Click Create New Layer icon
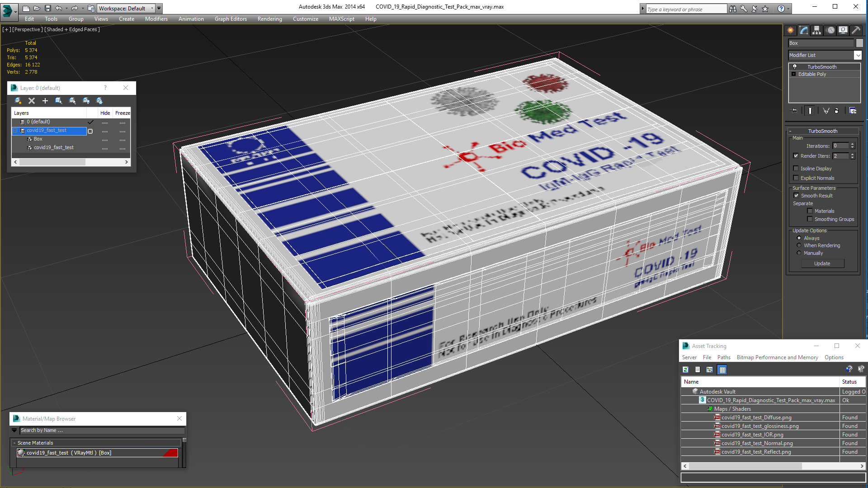 pyautogui.click(x=18, y=101)
